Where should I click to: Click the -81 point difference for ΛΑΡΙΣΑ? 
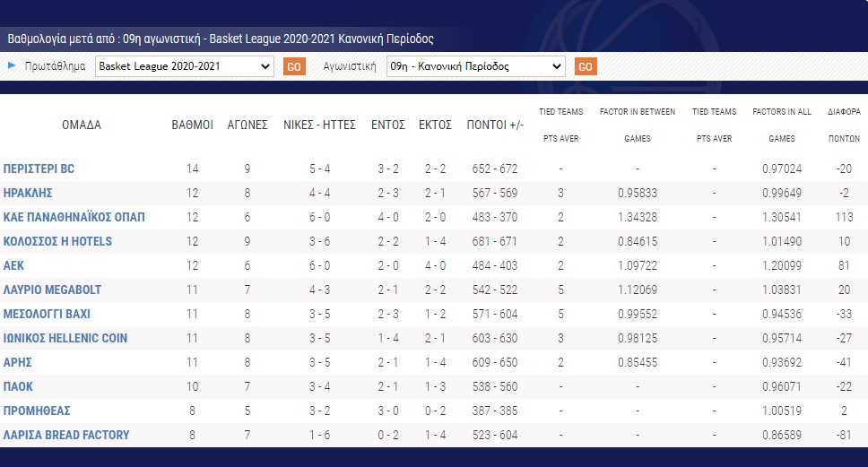coord(844,435)
